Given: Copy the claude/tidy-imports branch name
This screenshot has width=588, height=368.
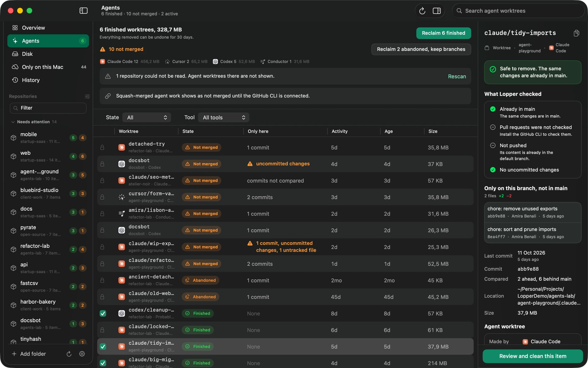Looking at the screenshot, I should click(x=576, y=33).
